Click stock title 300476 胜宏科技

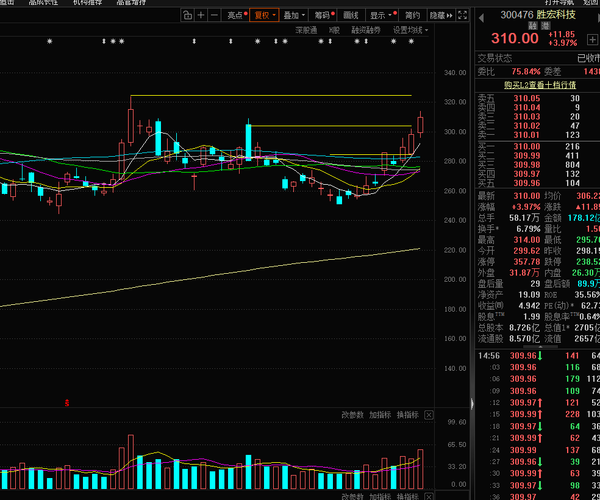(538, 15)
